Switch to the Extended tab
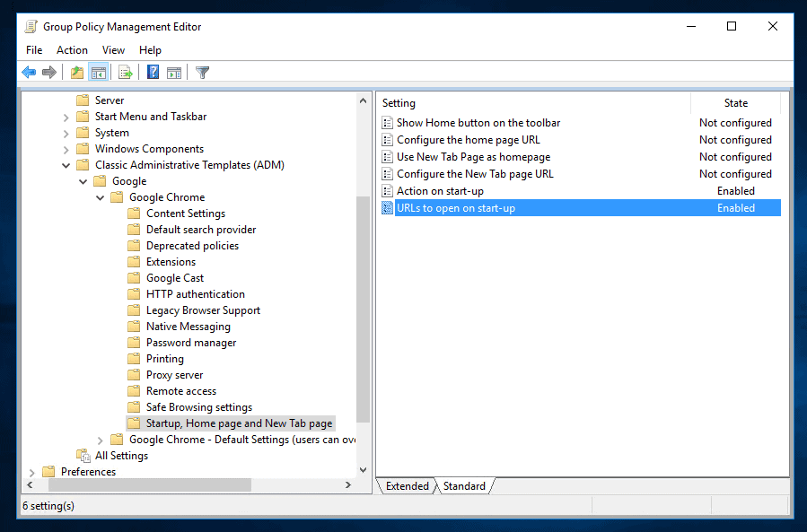 pyautogui.click(x=408, y=486)
